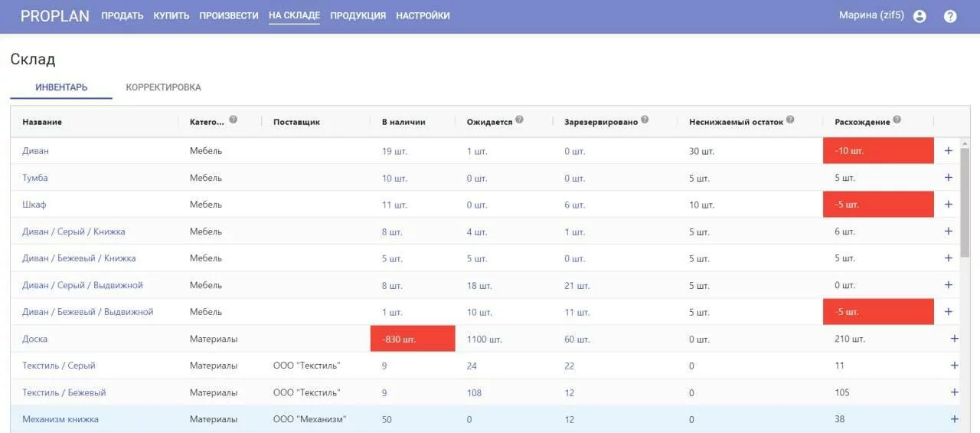Viewport: 980px width, 433px height.
Task: Switch to the КОРРЕКТИРОВКА tab
Action: 164,87
